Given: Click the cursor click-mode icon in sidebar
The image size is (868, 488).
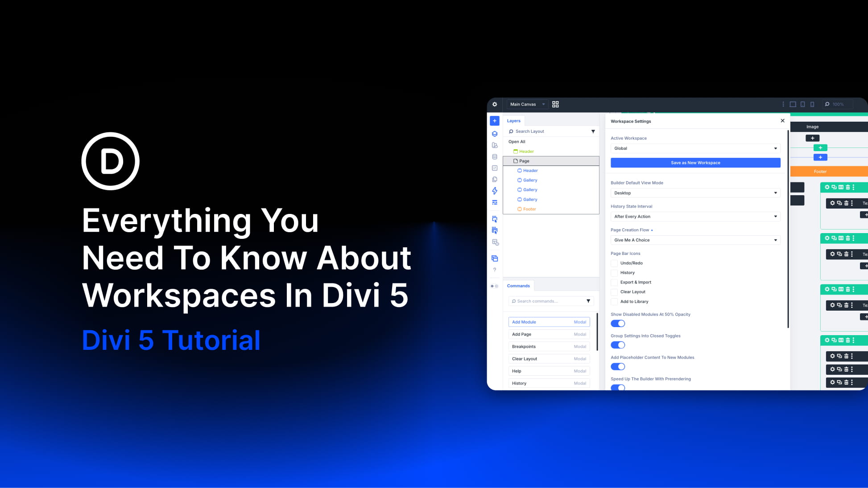Looking at the screenshot, I should click(x=495, y=219).
